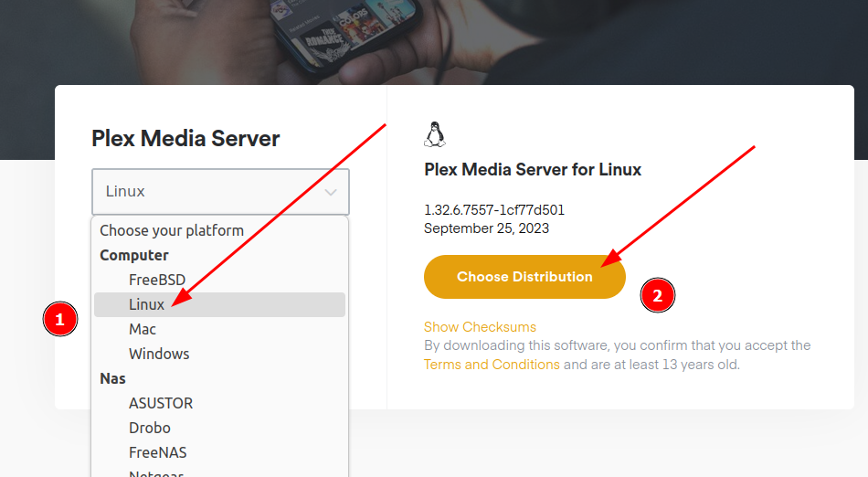The width and height of the screenshot is (868, 477).
Task: Choose FreeBSD from the platform list
Action: (157, 280)
